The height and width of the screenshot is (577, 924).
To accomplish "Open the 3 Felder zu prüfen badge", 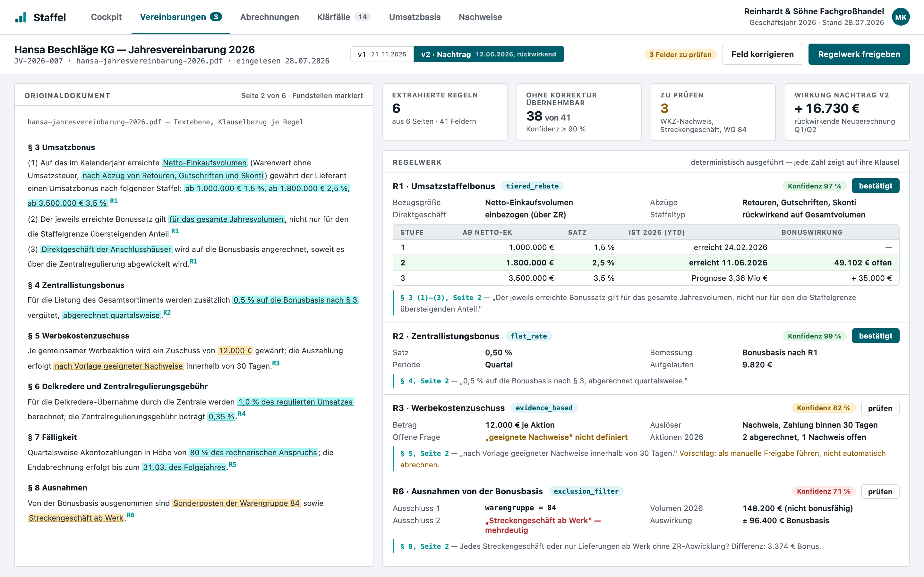I will tap(680, 54).
